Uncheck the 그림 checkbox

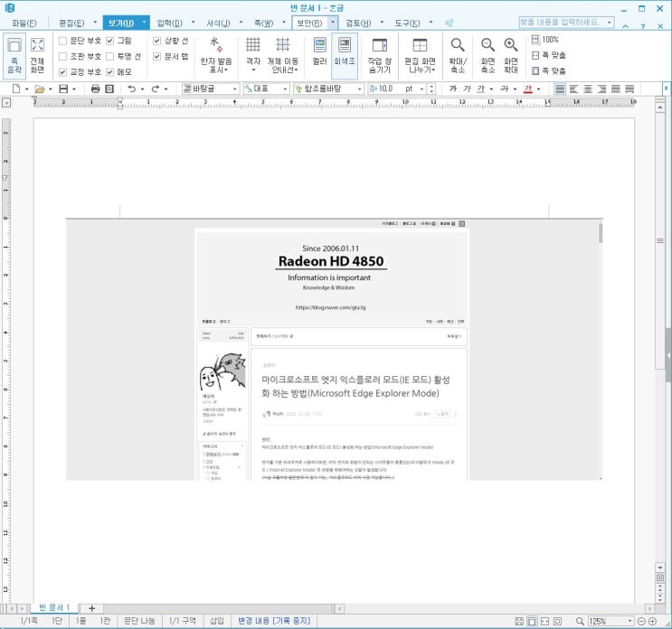[x=110, y=41]
